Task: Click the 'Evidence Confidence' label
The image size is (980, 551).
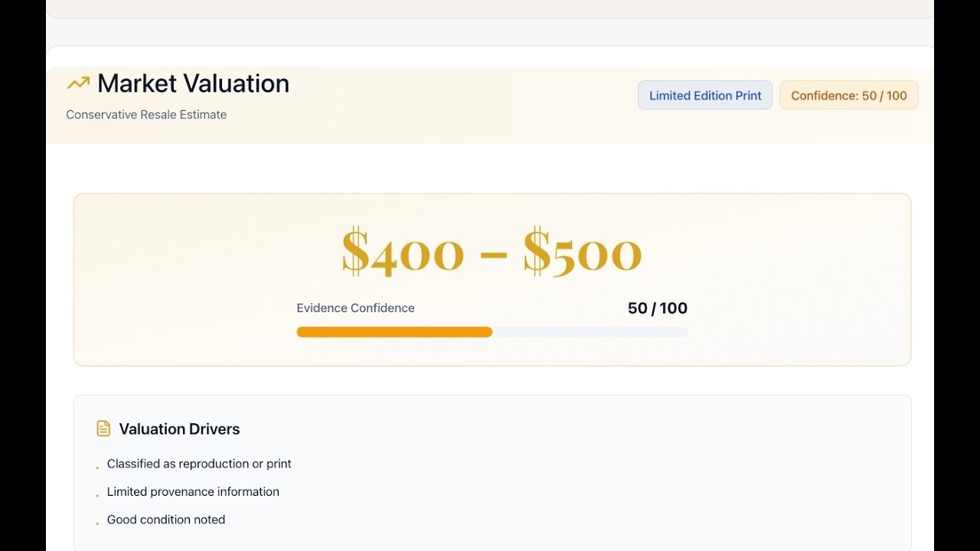Action: pyautogui.click(x=355, y=308)
